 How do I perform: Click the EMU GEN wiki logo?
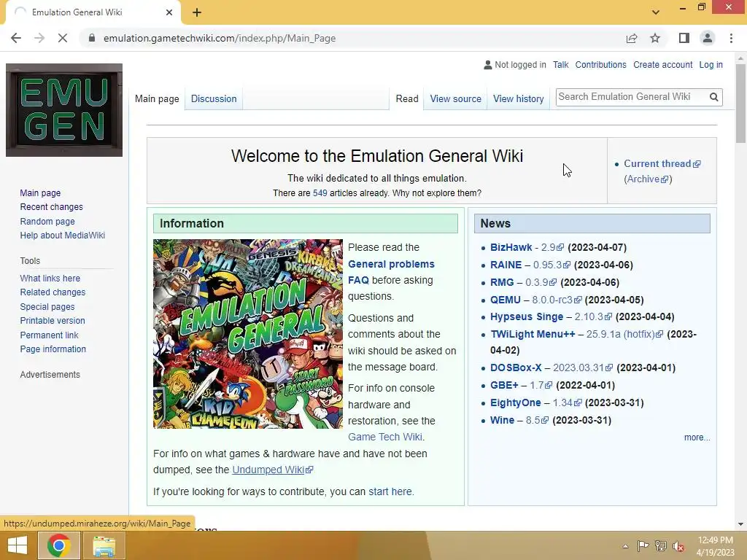pyautogui.click(x=64, y=110)
